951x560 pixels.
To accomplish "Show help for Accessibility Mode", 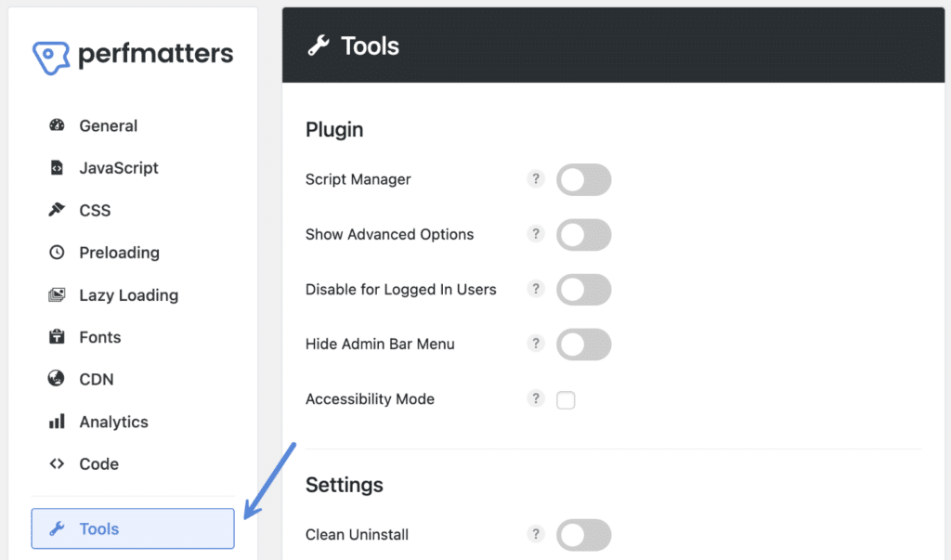I will coord(535,398).
